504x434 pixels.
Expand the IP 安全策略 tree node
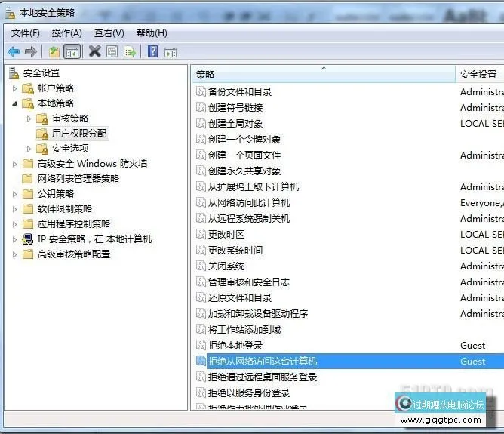point(14,239)
